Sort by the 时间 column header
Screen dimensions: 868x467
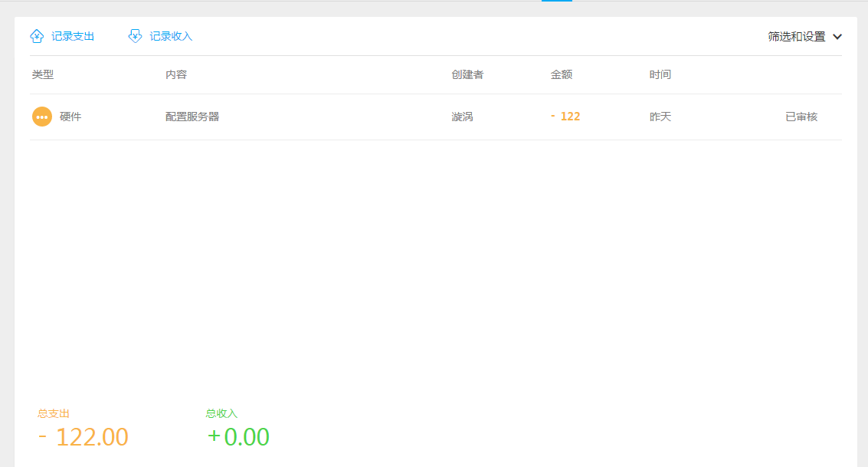pyautogui.click(x=660, y=74)
